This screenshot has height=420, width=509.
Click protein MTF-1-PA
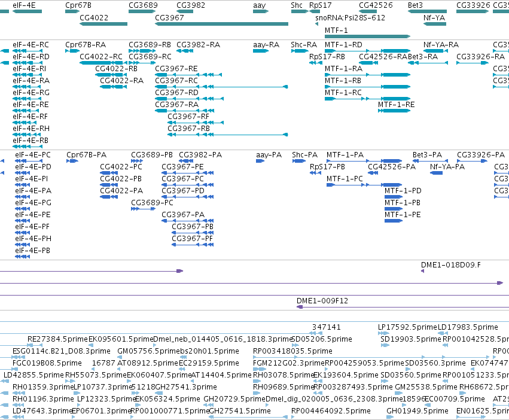coord(345,155)
